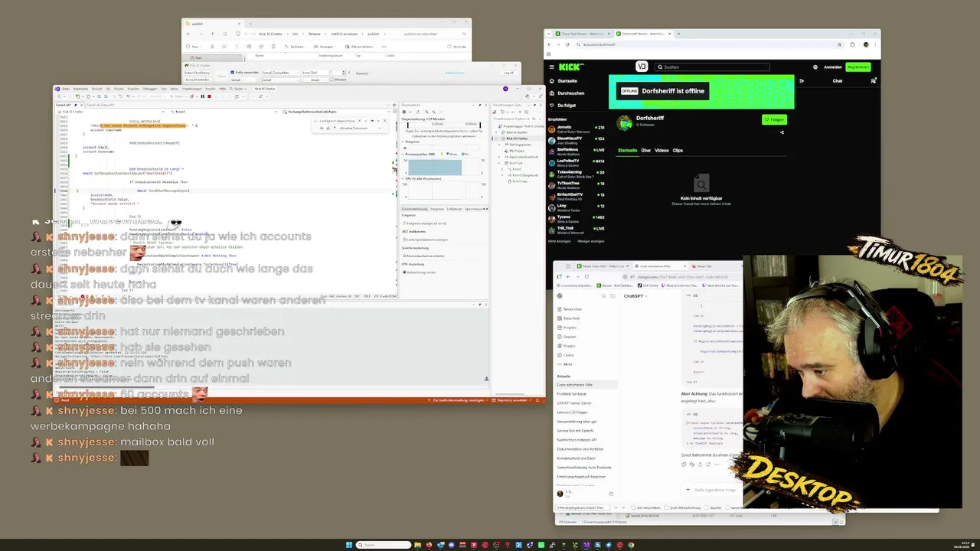Open the Videos tab on the channel
This screenshot has width=980, height=551.
661,151
